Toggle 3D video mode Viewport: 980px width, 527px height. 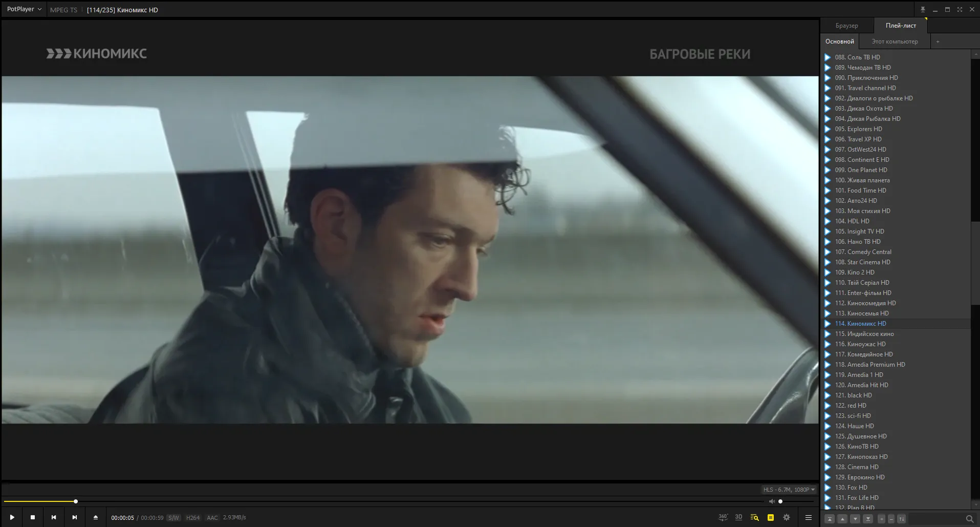738,517
